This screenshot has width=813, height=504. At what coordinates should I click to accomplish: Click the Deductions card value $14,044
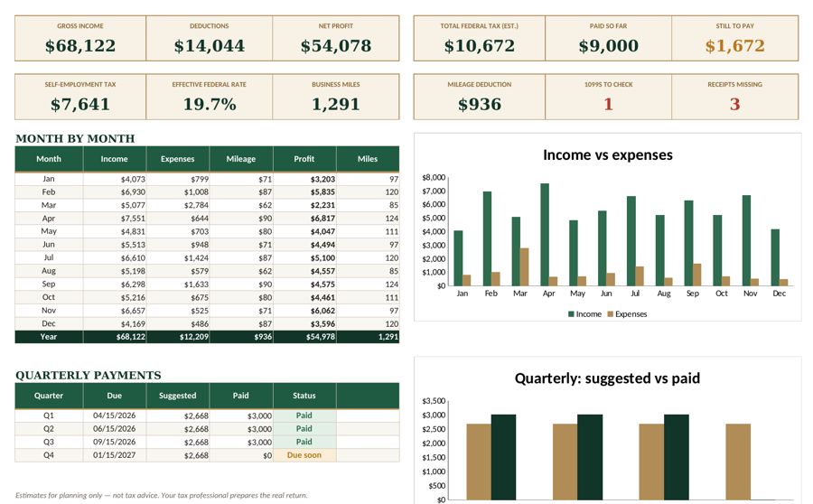(x=209, y=46)
